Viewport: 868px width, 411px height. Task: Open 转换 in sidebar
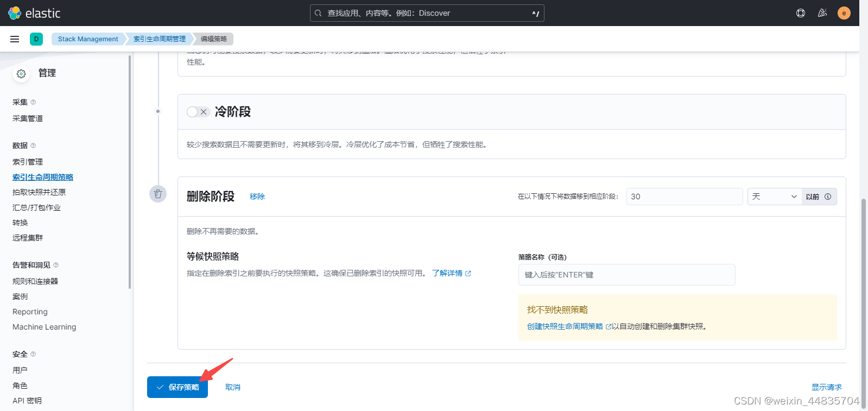[20, 223]
